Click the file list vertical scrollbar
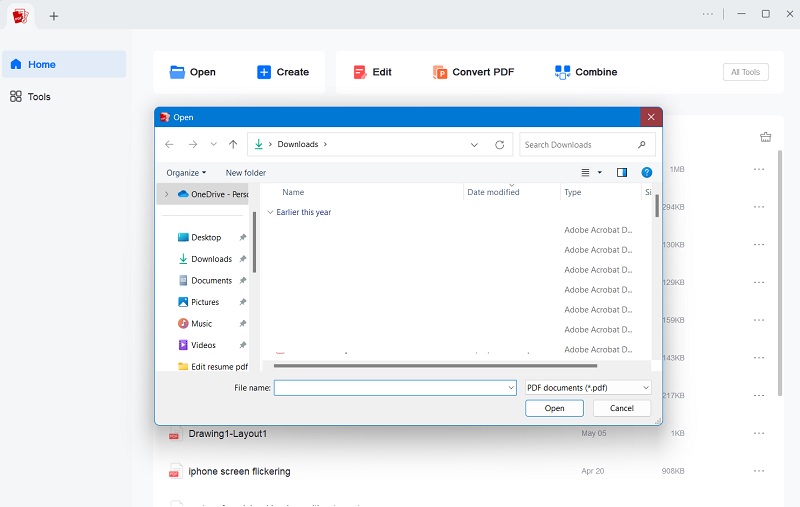This screenshot has height=507, width=800. coord(657,205)
